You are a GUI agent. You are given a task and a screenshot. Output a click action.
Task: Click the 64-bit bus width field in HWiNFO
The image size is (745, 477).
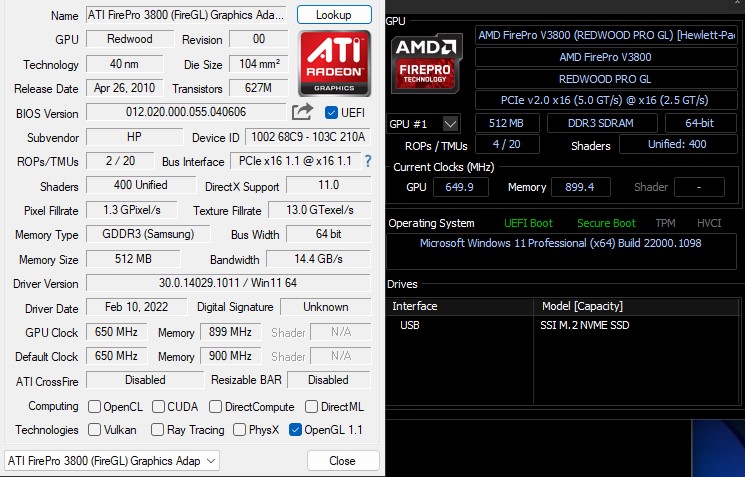point(701,124)
